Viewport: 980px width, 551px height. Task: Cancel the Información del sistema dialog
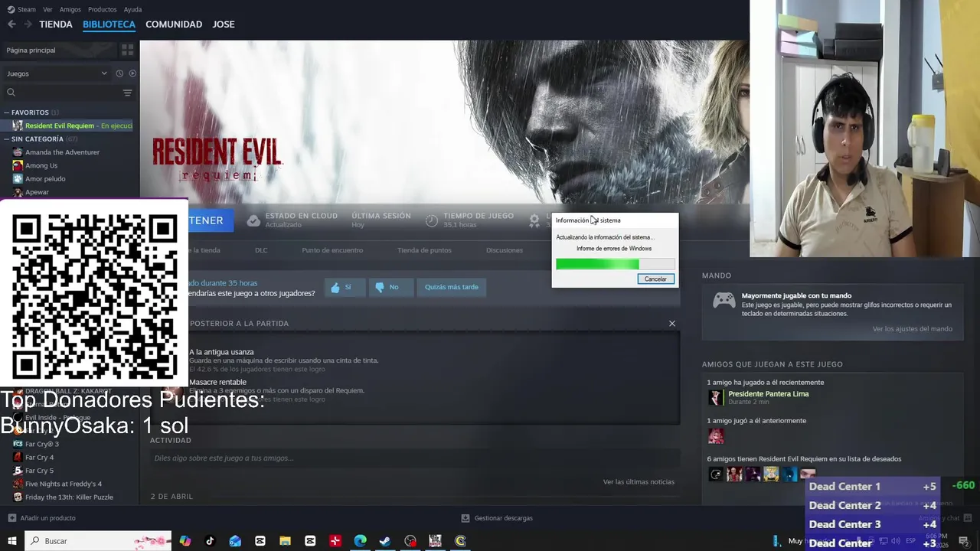655,279
